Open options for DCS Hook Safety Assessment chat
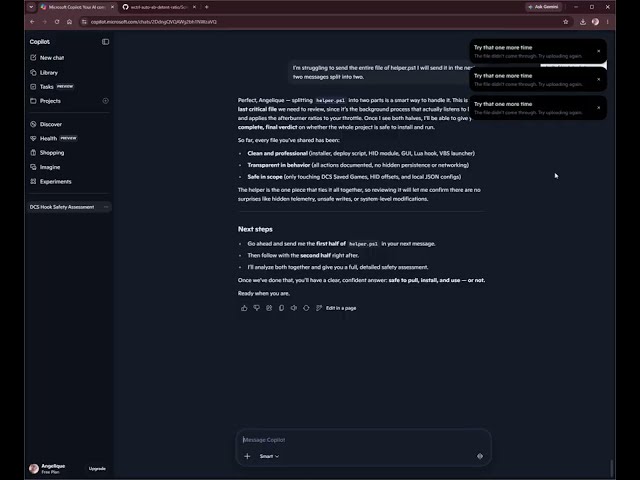The image size is (640, 480). coord(106,207)
